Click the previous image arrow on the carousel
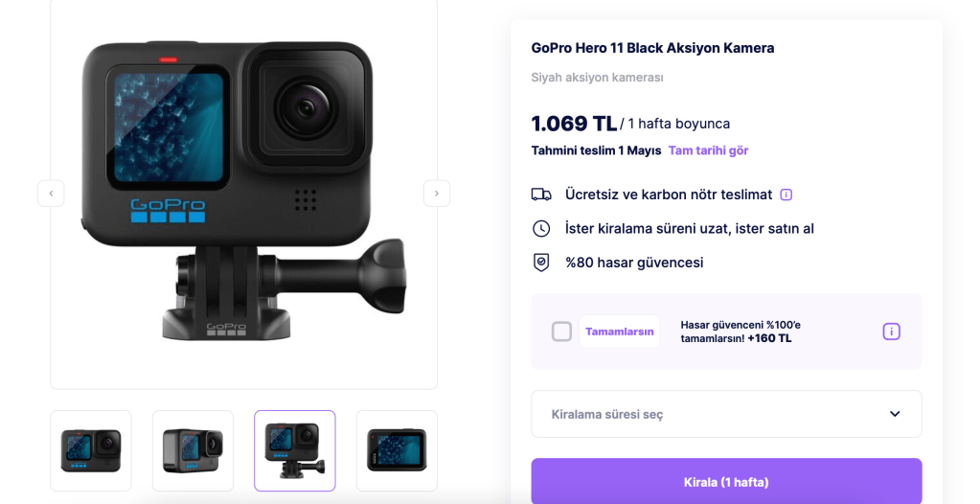980x504 pixels. tap(51, 194)
